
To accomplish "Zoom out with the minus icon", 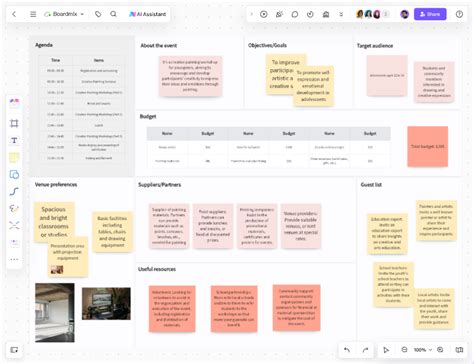I will coord(404,349).
